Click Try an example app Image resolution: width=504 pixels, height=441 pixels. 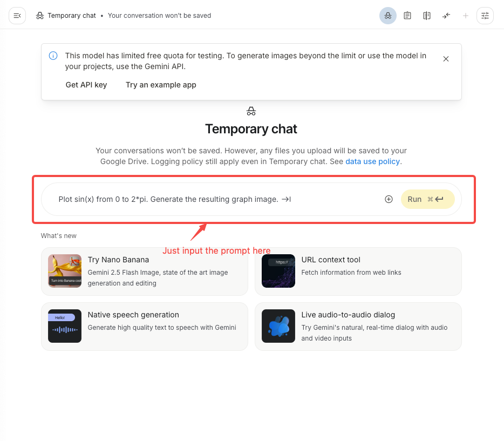[x=161, y=85]
